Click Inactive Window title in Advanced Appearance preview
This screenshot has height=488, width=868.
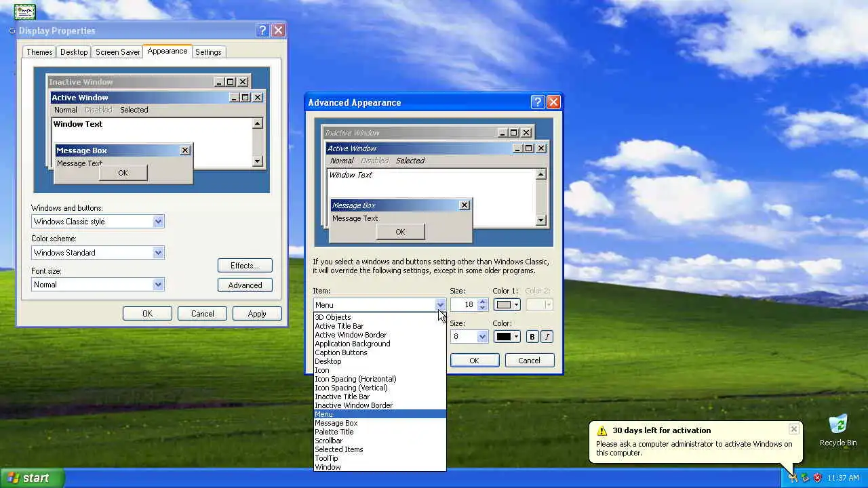point(352,133)
